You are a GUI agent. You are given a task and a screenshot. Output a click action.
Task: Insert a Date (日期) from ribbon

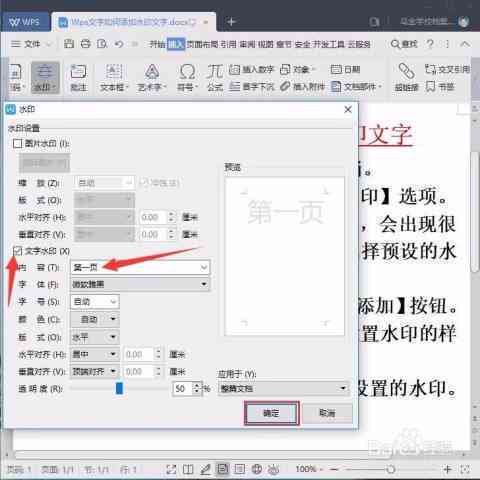coord(345,69)
